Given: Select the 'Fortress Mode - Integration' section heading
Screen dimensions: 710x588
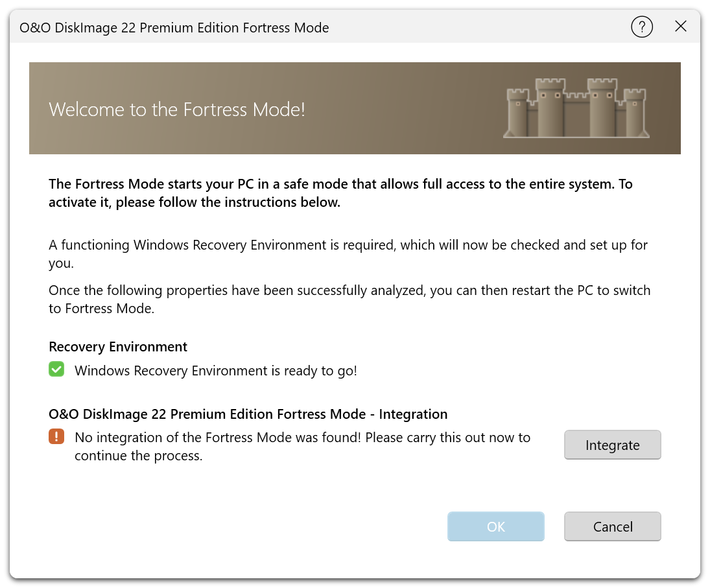Looking at the screenshot, I should pos(248,414).
